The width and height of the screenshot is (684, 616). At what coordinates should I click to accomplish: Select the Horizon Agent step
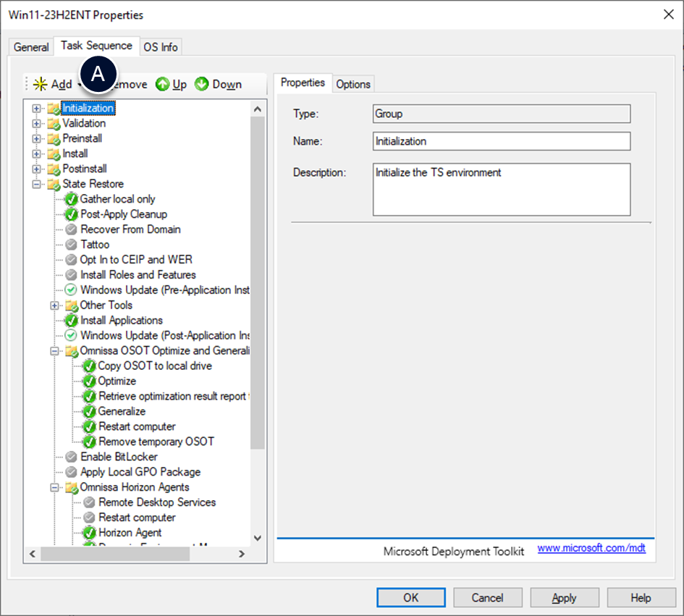(x=130, y=533)
